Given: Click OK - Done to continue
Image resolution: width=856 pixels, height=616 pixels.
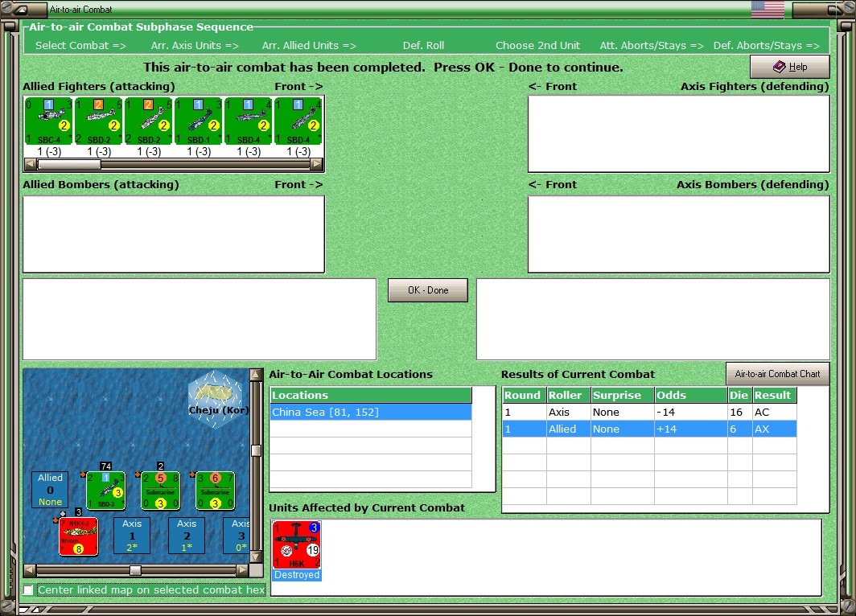Looking at the screenshot, I should [428, 290].
